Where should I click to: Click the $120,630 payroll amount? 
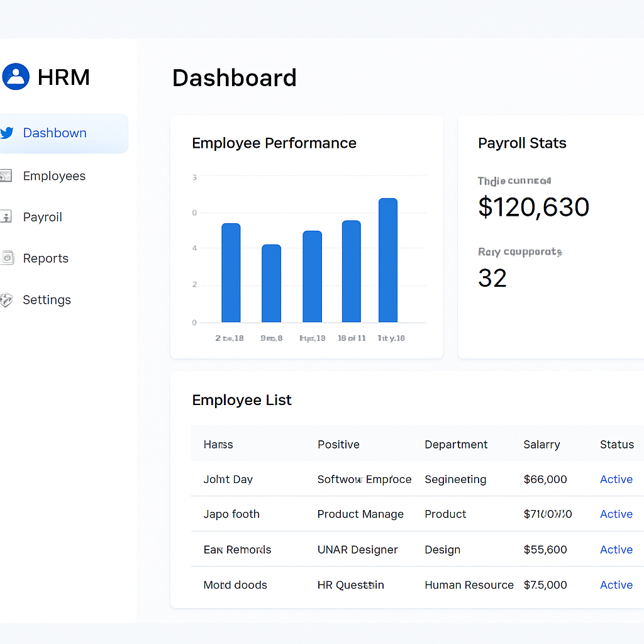tap(533, 206)
